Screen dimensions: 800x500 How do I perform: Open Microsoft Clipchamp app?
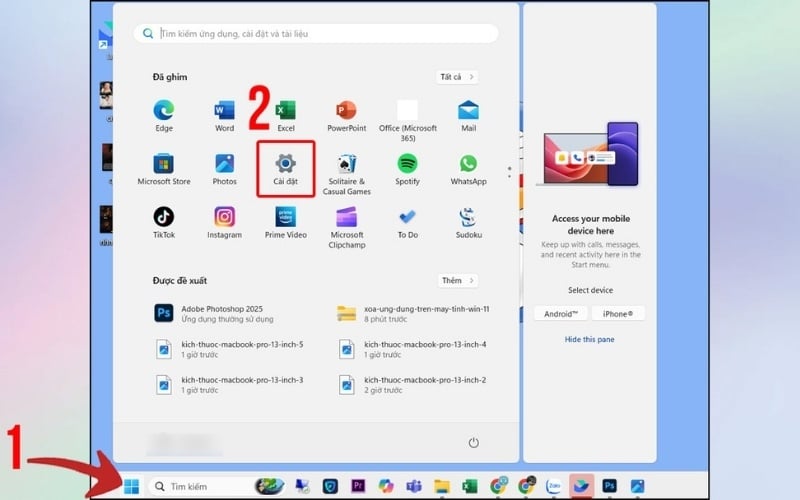[x=347, y=218]
